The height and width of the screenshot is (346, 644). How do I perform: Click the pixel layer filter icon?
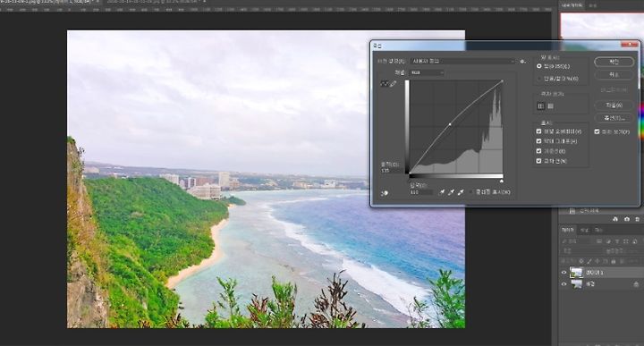(599, 241)
